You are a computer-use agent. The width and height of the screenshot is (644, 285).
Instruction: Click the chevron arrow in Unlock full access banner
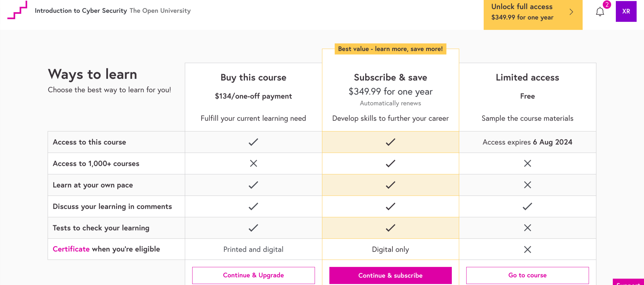(571, 12)
